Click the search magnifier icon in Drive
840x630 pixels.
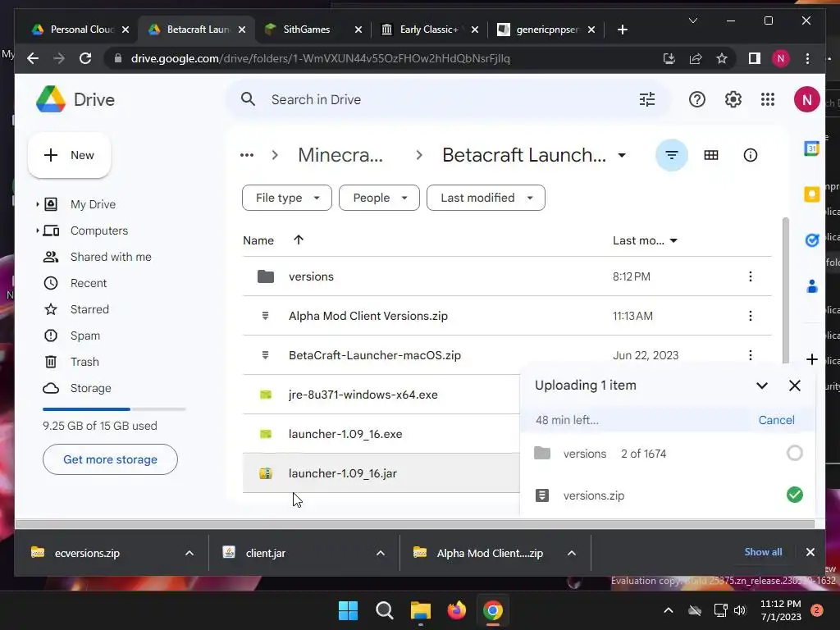click(x=248, y=99)
